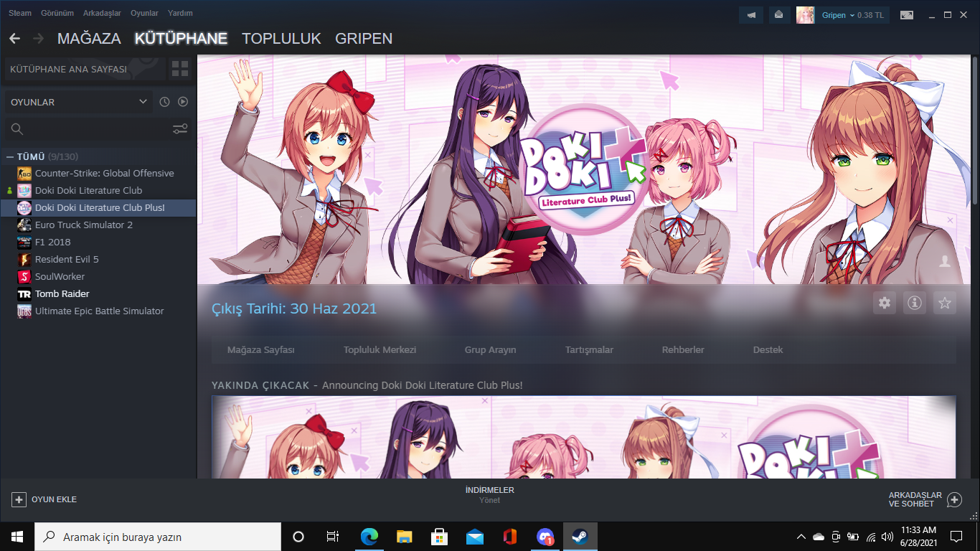Viewport: 980px width, 551px height.
Task: Open the Mağaza Sayfası link
Action: [260, 349]
